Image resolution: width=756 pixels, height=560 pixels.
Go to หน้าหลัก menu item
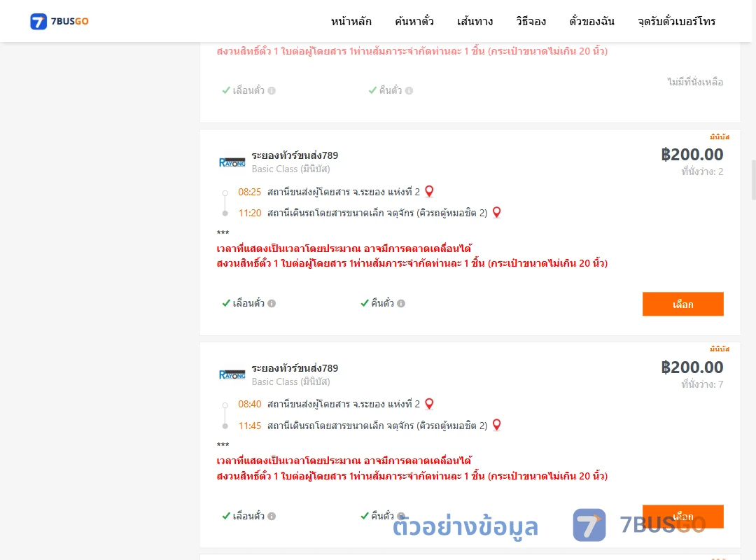(x=351, y=22)
